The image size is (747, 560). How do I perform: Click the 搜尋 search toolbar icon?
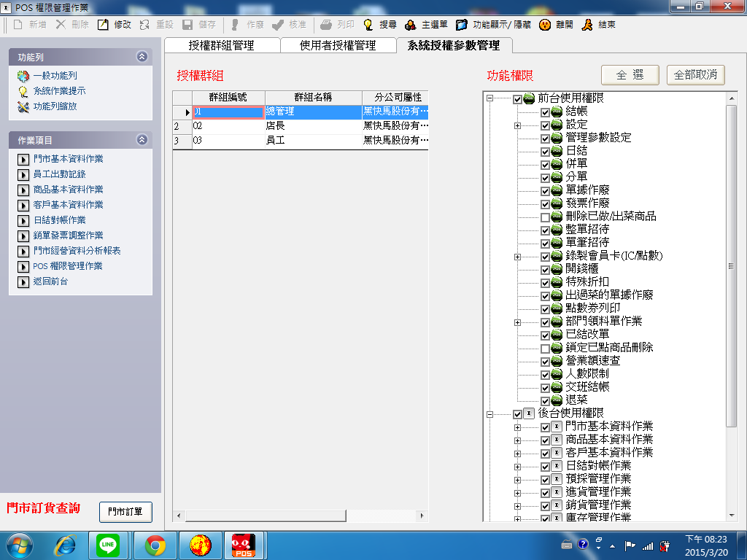pyautogui.click(x=369, y=24)
